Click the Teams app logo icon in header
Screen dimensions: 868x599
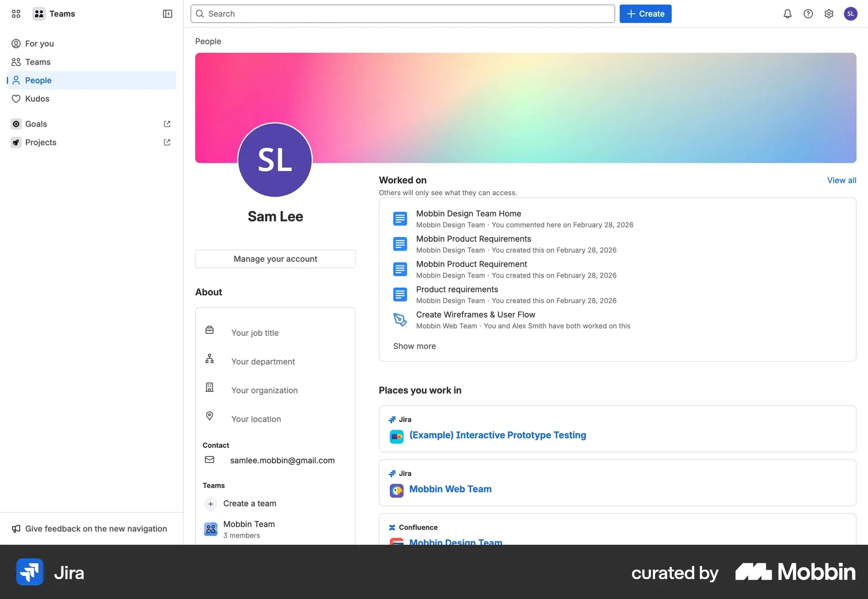[x=39, y=14]
